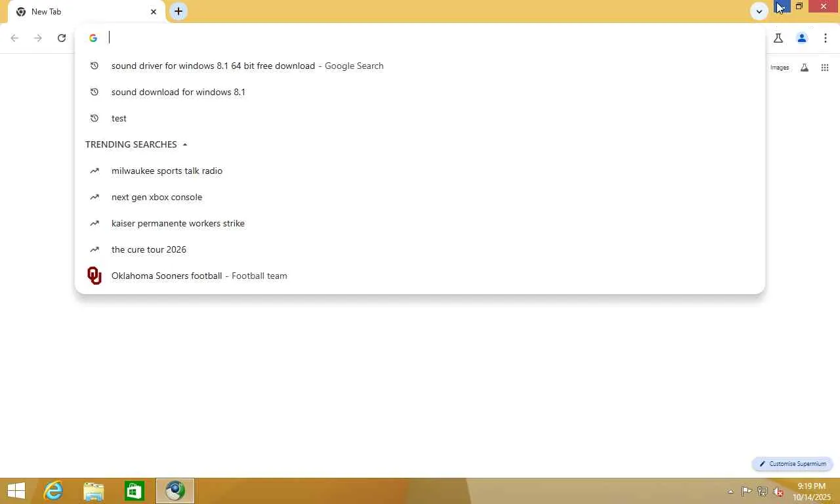Close the New Tab tab
The height and width of the screenshot is (504, 840).
point(154,12)
